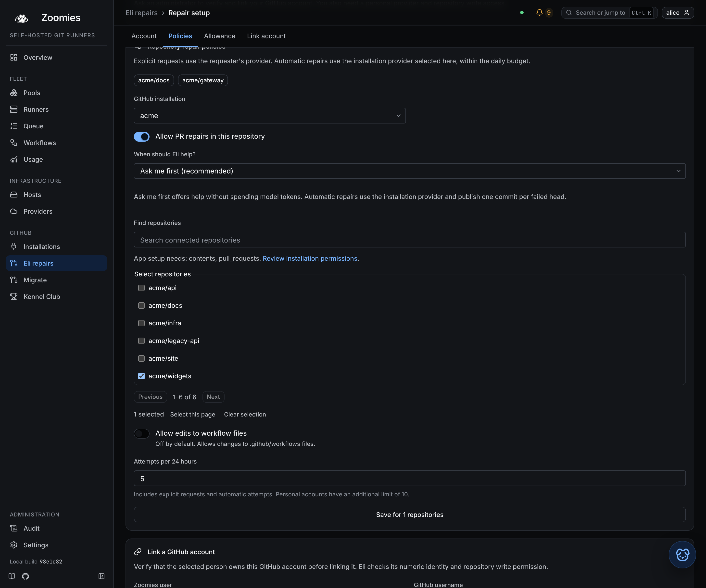Open Migrate from its sidebar icon

click(x=14, y=280)
